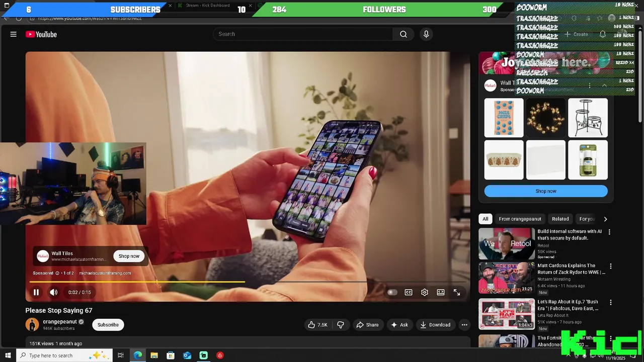The height and width of the screenshot is (362, 644).
Task: Open the Windows Start menu
Action: point(8,355)
